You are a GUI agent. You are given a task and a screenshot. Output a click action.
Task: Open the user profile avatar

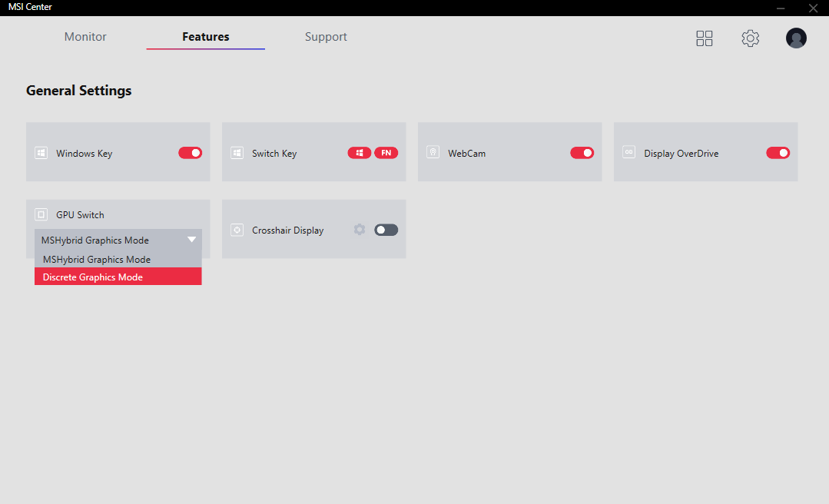click(796, 38)
